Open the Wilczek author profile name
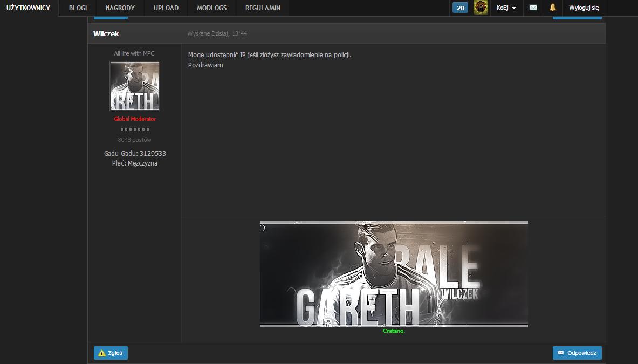The width and height of the screenshot is (638, 364). (106, 34)
